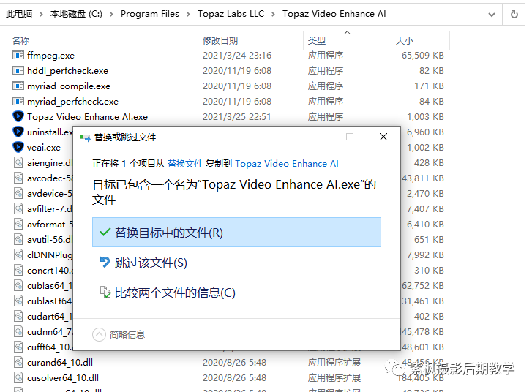Select the curand64_10.dll file name

(60, 363)
